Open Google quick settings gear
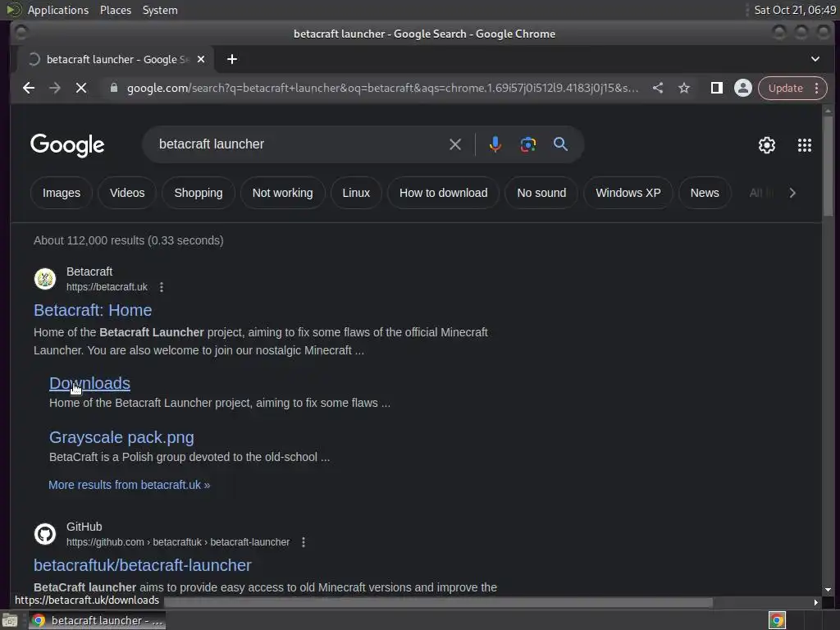This screenshot has width=840, height=630. tap(767, 145)
